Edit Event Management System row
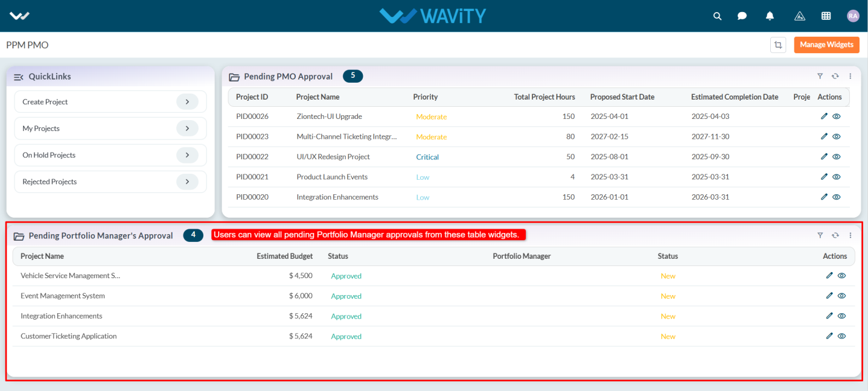Image resolution: width=868 pixels, height=391 pixels. click(829, 296)
